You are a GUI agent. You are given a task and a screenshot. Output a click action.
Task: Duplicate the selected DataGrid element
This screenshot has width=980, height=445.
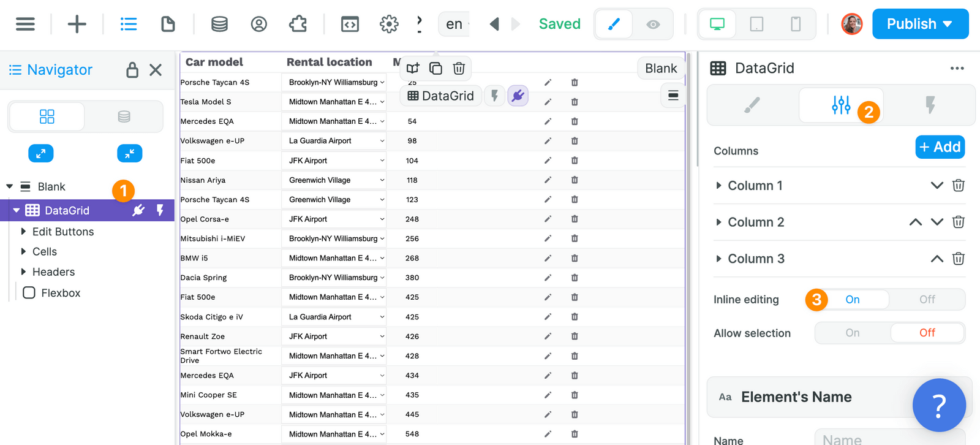coord(435,68)
